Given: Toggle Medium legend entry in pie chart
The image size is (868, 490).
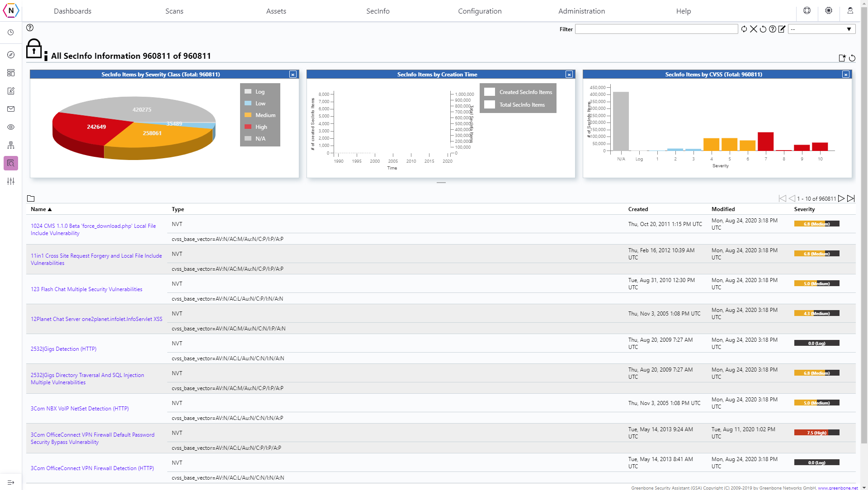Looking at the screenshot, I should pos(260,115).
